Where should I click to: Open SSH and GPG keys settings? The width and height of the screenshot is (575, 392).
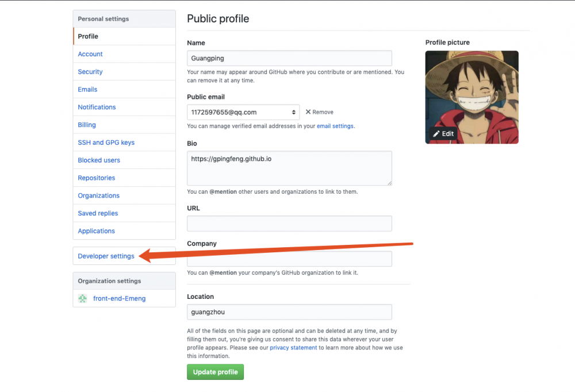(x=106, y=142)
